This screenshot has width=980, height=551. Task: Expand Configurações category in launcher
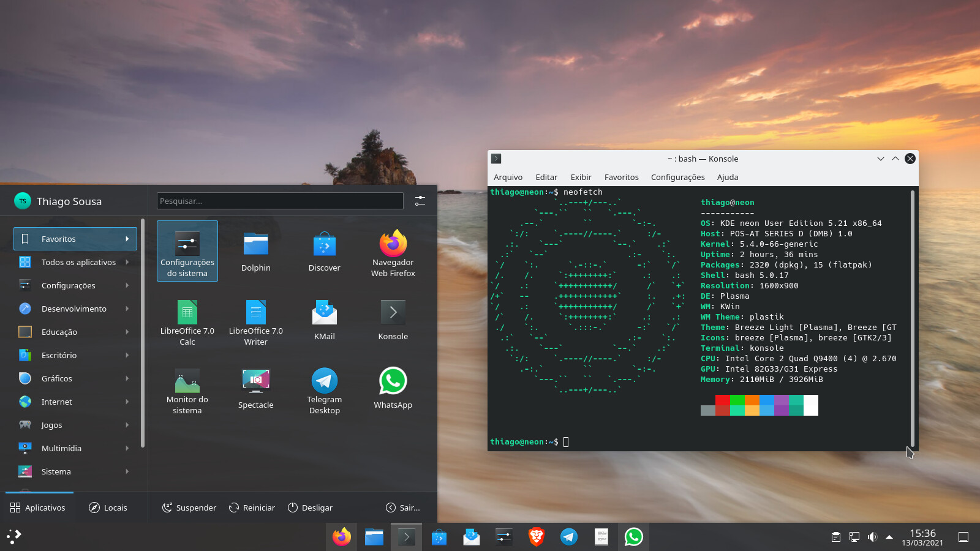click(75, 285)
